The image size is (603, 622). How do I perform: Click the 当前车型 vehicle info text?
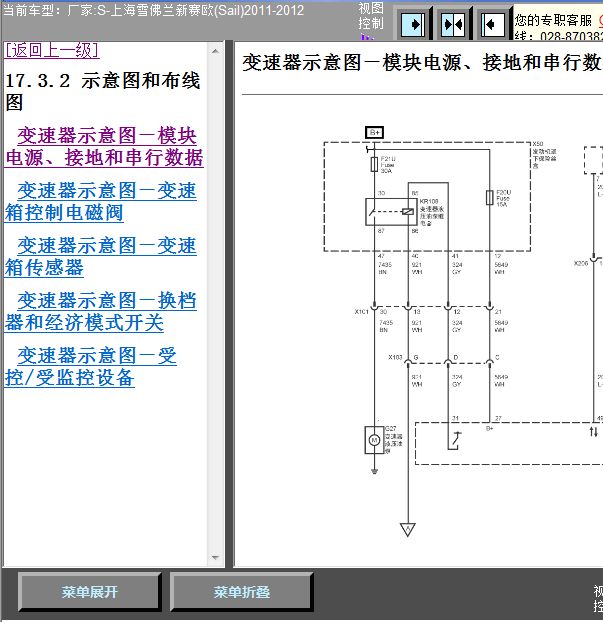click(153, 10)
